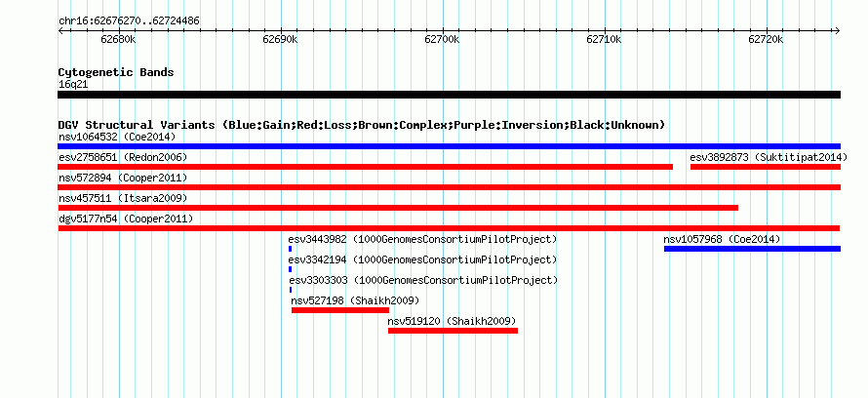The height and width of the screenshot is (398, 868).
Task: Open nsv527198 (Shaikh2009) label
Action: pyautogui.click(x=355, y=300)
